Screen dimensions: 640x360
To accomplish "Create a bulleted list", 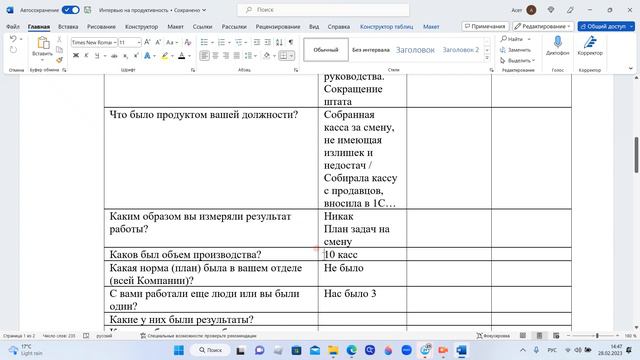I will click(204, 42).
